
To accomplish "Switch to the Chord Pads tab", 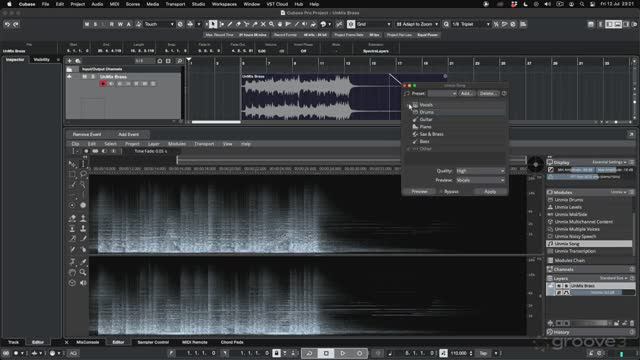I will pos(232,342).
